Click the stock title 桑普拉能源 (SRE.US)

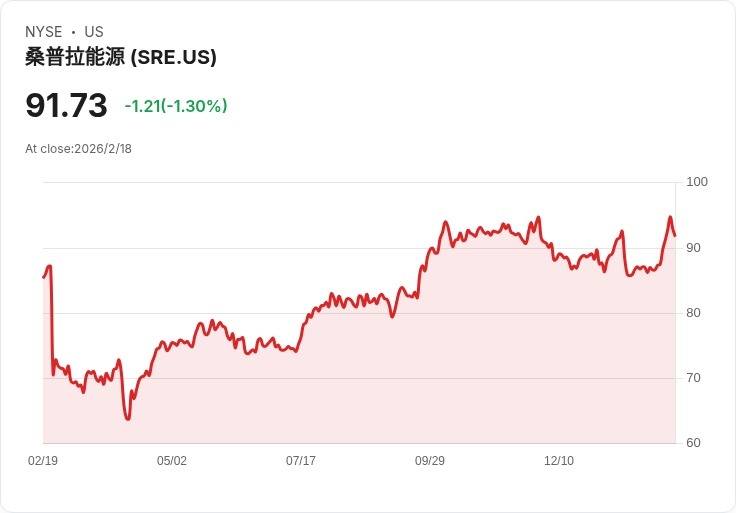tap(121, 57)
